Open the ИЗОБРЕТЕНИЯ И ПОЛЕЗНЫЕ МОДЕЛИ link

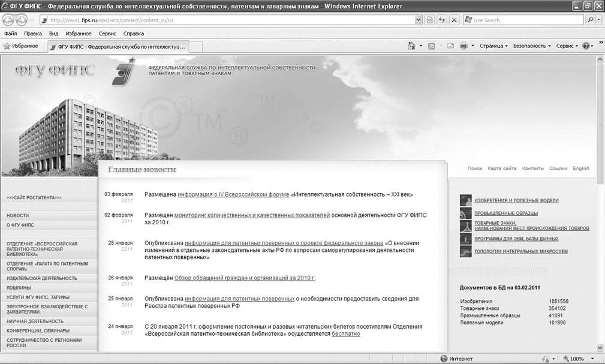tap(516, 200)
